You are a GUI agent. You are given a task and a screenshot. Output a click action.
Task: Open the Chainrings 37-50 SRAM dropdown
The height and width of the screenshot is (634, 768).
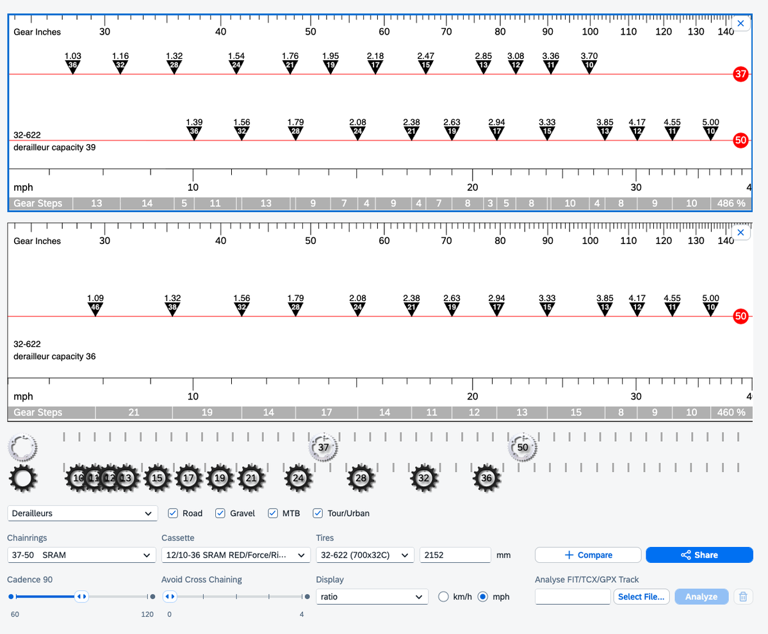coord(81,555)
